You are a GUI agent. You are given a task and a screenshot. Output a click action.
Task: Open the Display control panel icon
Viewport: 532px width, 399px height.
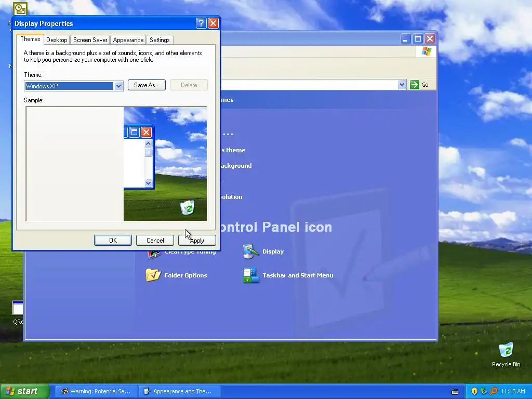(250, 251)
